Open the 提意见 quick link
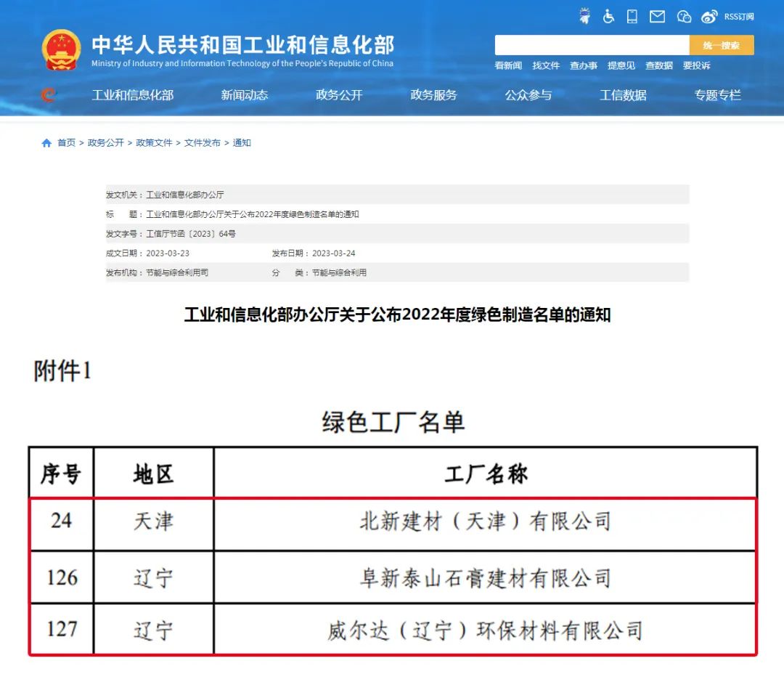Image resolution: width=784 pixels, height=682 pixels. [x=621, y=65]
